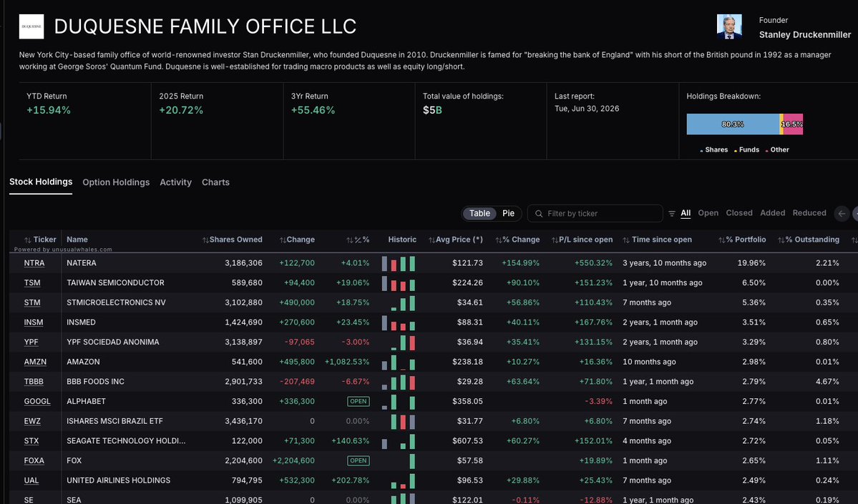Open the UAL ticker link
858x504 pixels.
pyautogui.click(x=31, y=480)
